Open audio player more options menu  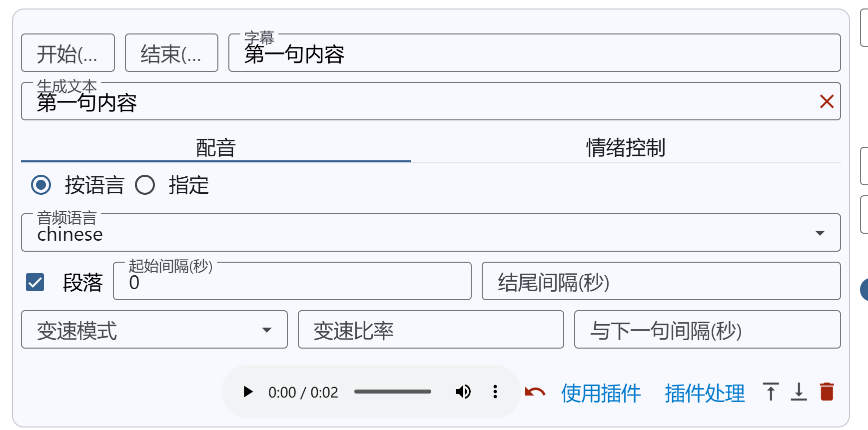tap(495, 392)
